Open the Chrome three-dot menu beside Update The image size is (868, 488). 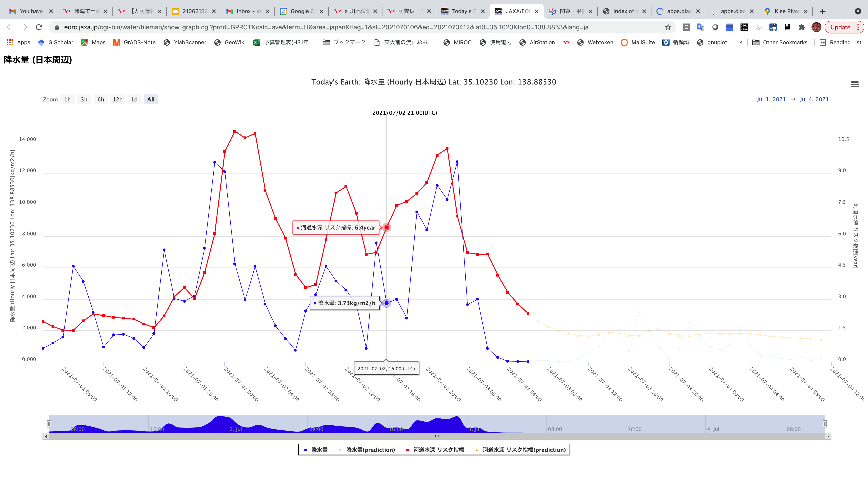[x=858, y=27]
